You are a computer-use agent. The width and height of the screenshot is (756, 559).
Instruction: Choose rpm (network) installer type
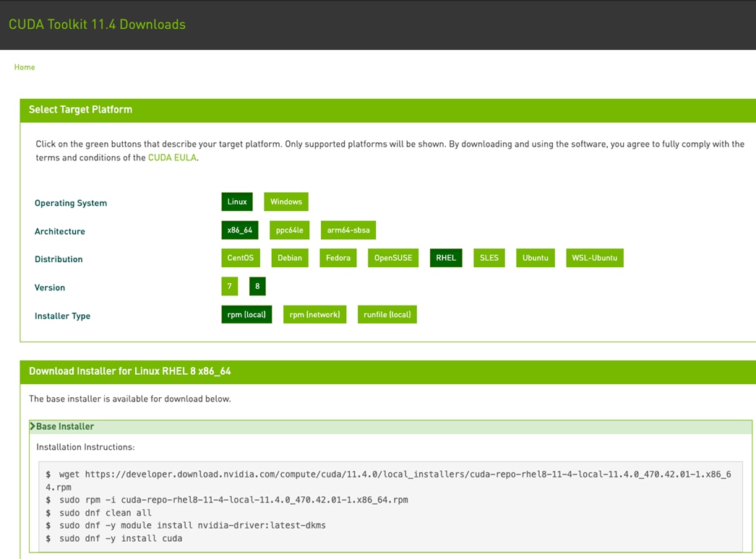click(x=315, y=314)
